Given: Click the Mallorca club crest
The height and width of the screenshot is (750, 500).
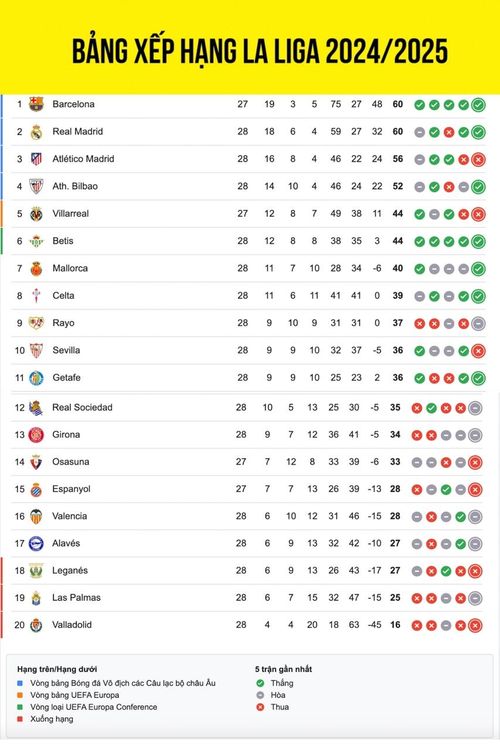Looking at the screenshot, I should (x=36, y=268).
